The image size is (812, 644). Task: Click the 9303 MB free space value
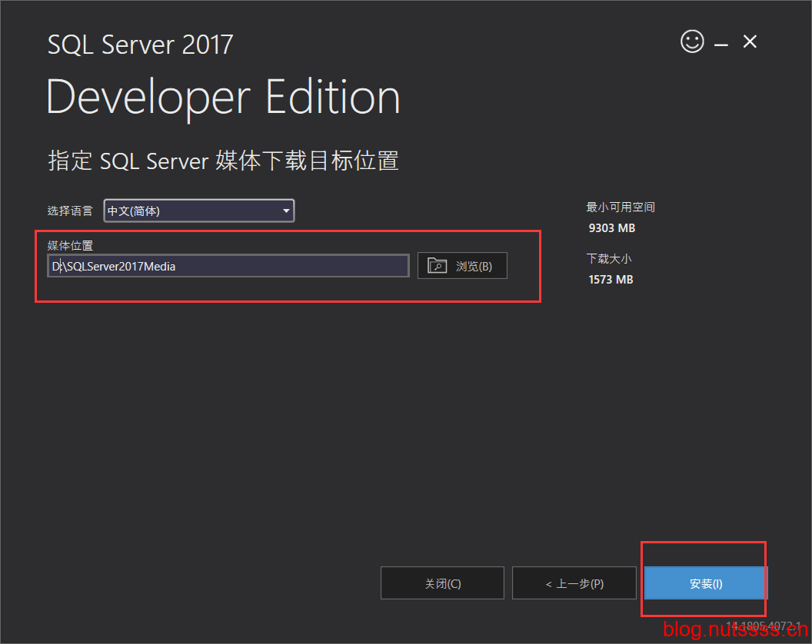(611, 228)
